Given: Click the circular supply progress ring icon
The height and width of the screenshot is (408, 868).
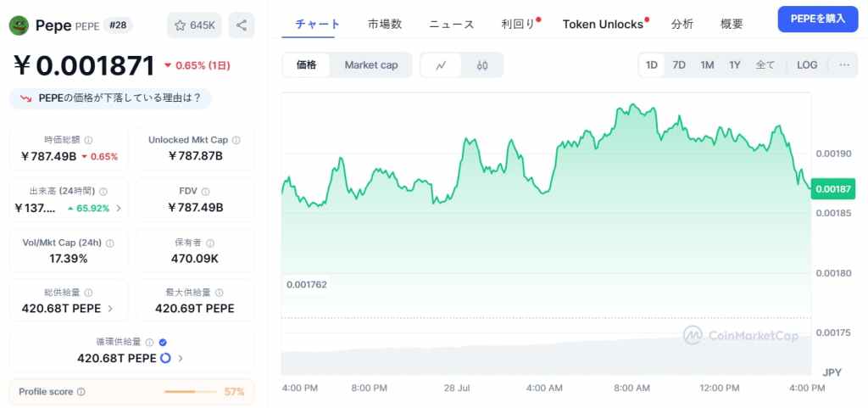Looking at the screenshot, I should 165,358.
